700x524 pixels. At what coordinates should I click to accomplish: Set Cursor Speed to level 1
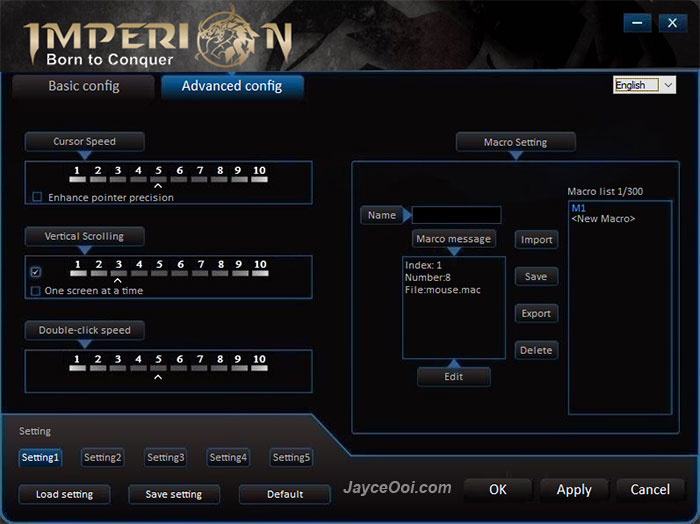click(77, 174)
